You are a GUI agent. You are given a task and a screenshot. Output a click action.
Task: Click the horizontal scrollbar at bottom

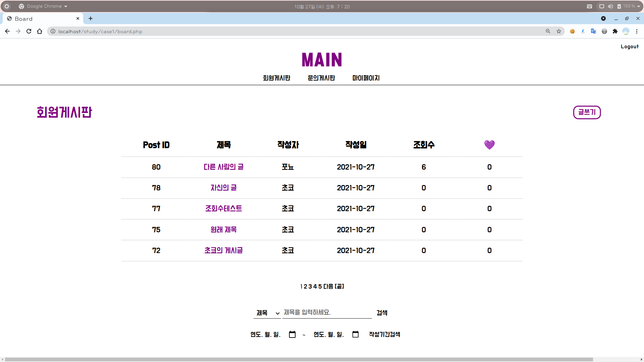(299, 359)
